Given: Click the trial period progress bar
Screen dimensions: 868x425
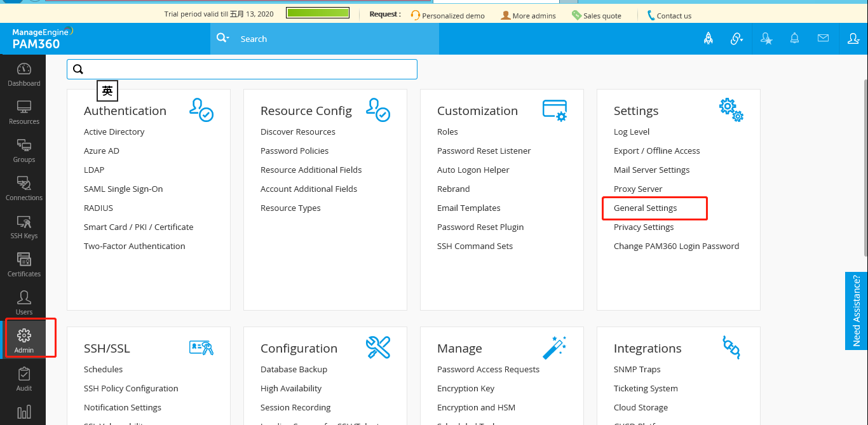Looking at the screenshot, I should (318, 13).
